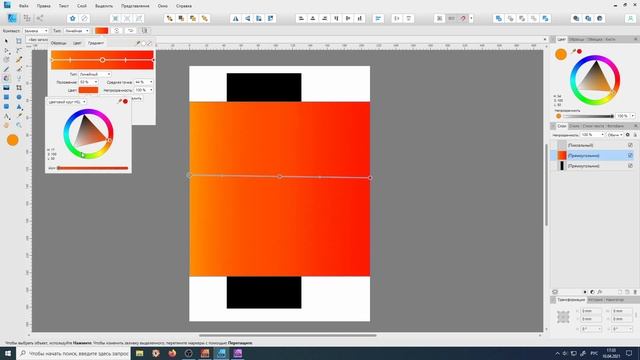
Task: Open the Тип dropdown in context toolbar
Action: coord(76,31)
